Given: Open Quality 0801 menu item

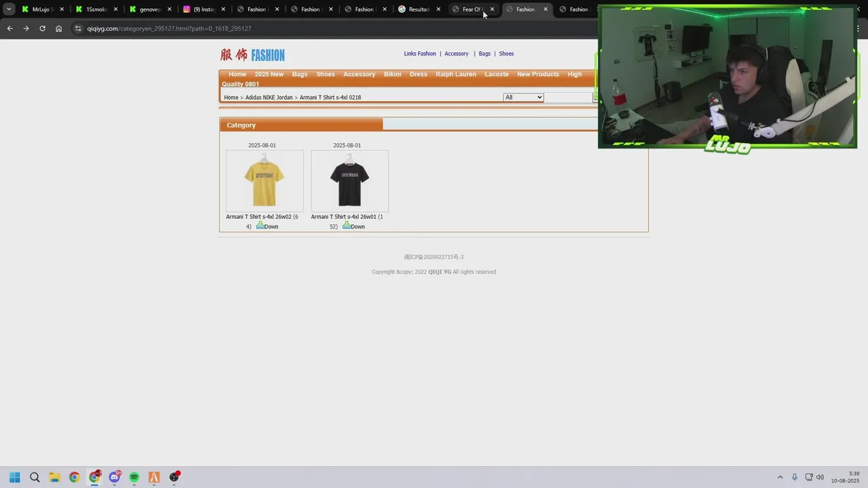Looking at the screenshot, I should [x=241, y=84].
